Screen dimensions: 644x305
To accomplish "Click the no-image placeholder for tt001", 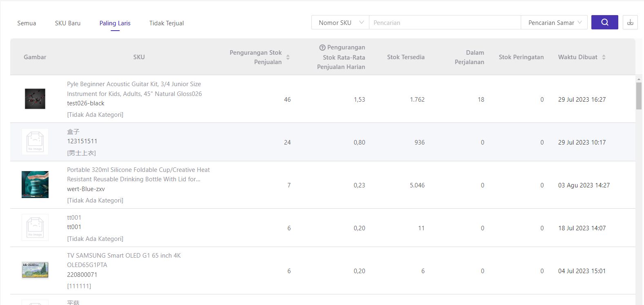I will (x=35, y=227).
